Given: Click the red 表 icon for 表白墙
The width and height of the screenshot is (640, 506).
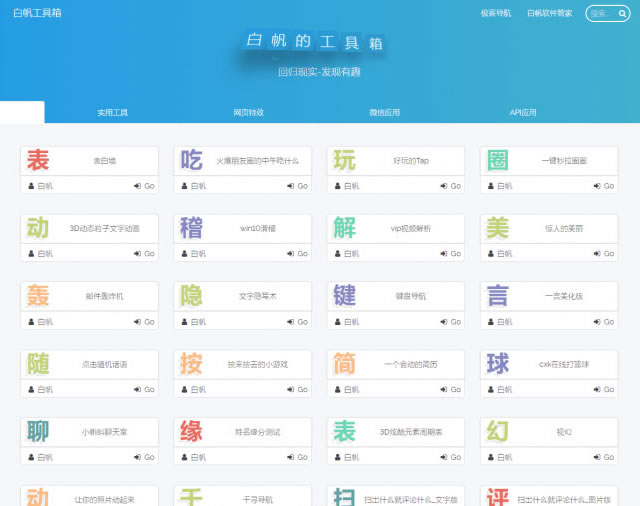Looking at the screenshot, I should (38, 160).
